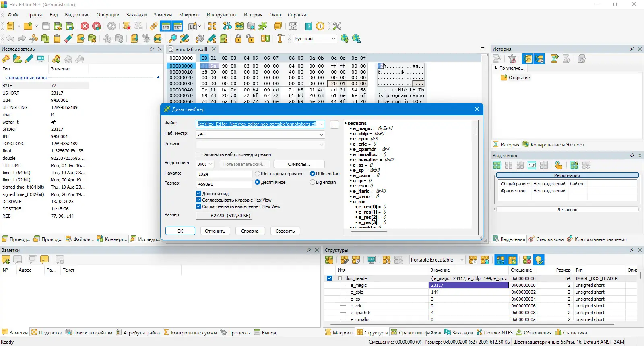Click the 'Отменить' button in dialog
This screenshot has width=644, height=346.
[215, 231]
